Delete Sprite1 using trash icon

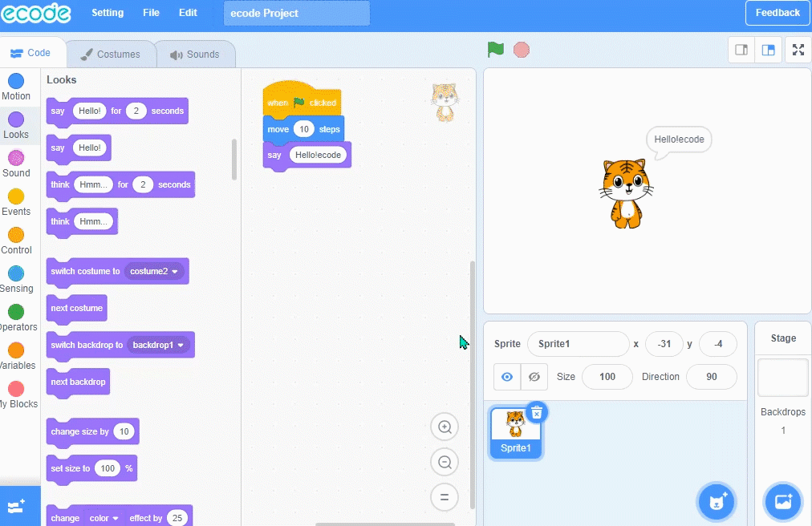(537, 413)
